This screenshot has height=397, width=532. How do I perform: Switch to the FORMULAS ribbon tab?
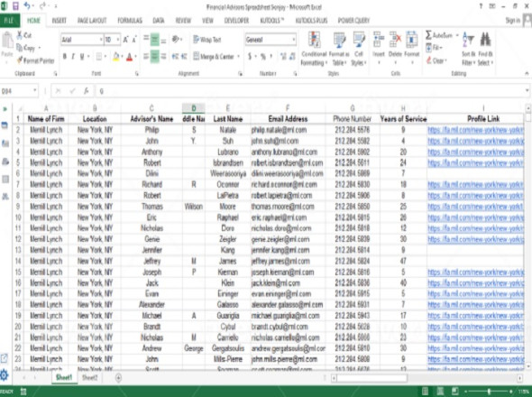coord(130,21)
